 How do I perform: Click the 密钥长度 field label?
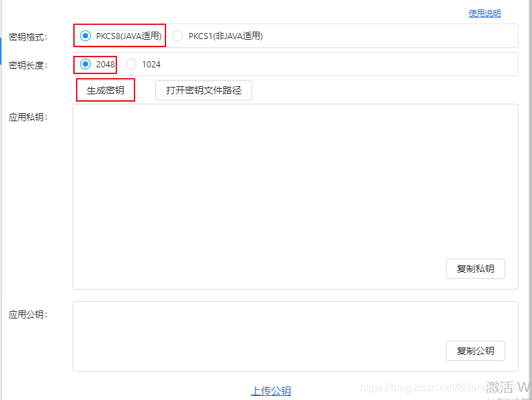tap(28, 65)
